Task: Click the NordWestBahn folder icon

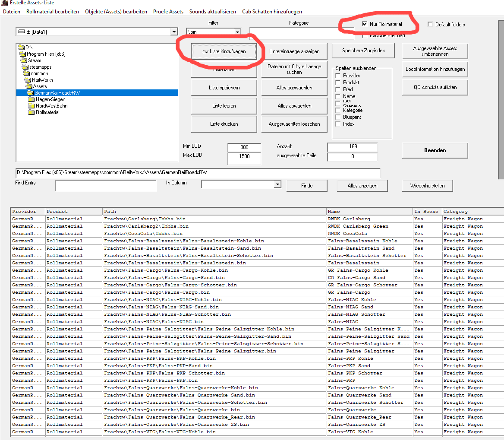Action: (31, 106)
